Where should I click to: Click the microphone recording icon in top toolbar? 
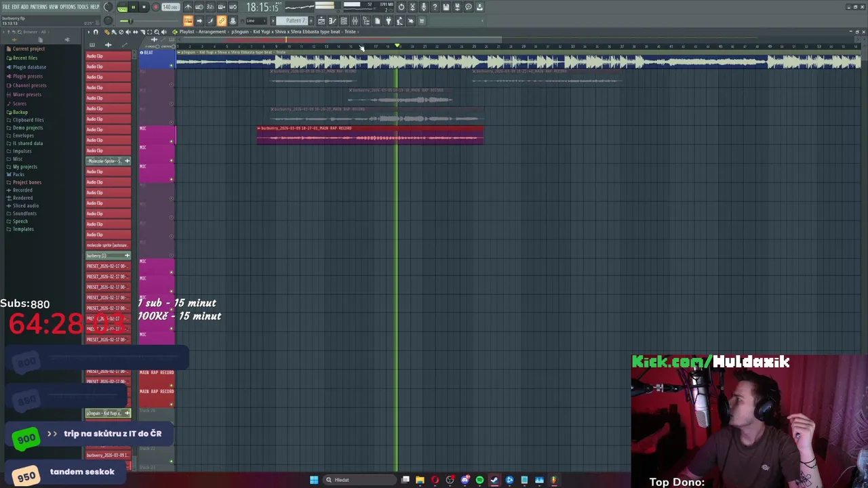[424, 7]
